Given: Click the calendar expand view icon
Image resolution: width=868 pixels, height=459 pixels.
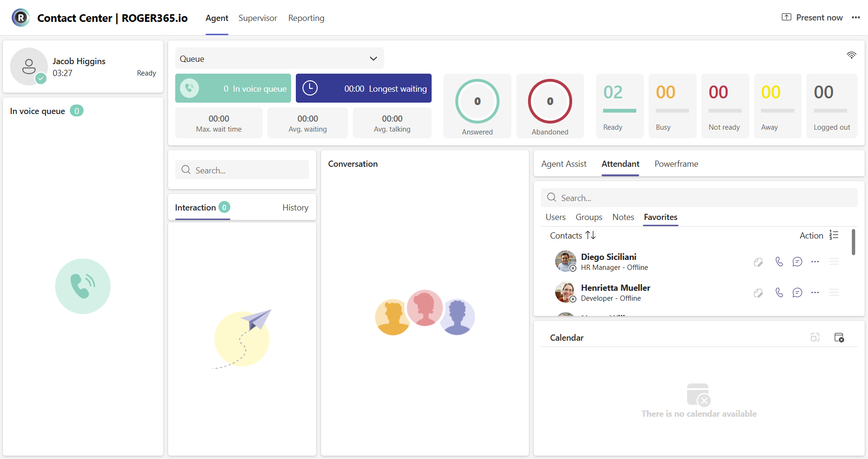Looking at the screenshot, I should 815,338.
